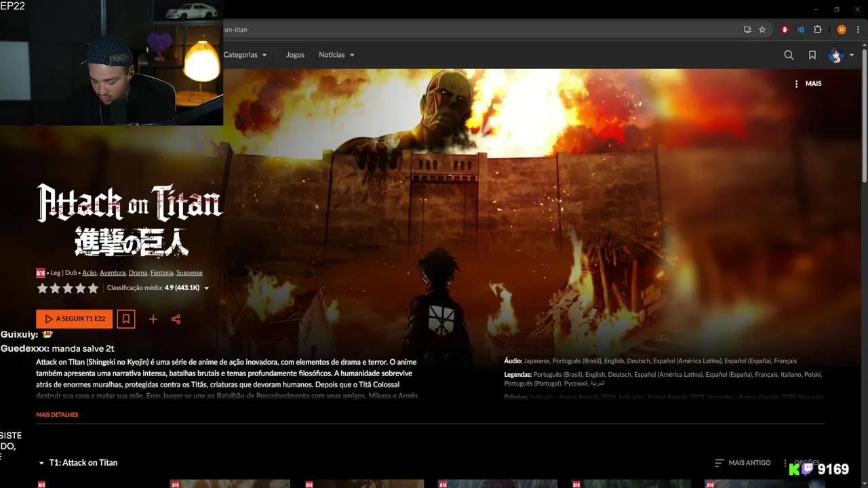Open Chrome three-dot menu

click(x=858, y=30)
